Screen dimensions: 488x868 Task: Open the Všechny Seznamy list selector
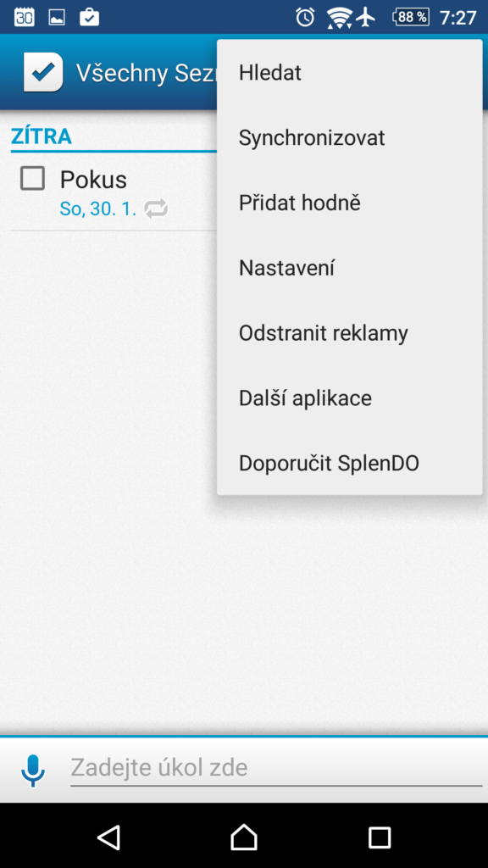pyautogui.click(x=146, y=73)
